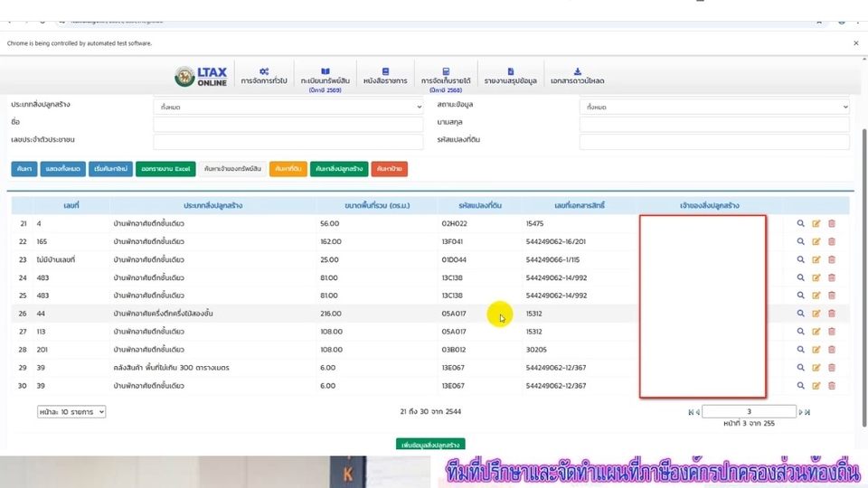The width and height of the screenshot is (868, 488).
Task: Click the delete trash icon in row 26
Action: click(x=832, y=314)
